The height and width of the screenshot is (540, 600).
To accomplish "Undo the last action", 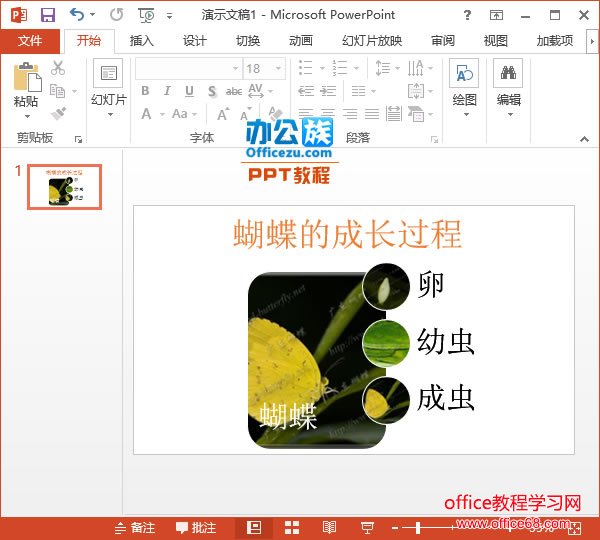I will [77, 15].
